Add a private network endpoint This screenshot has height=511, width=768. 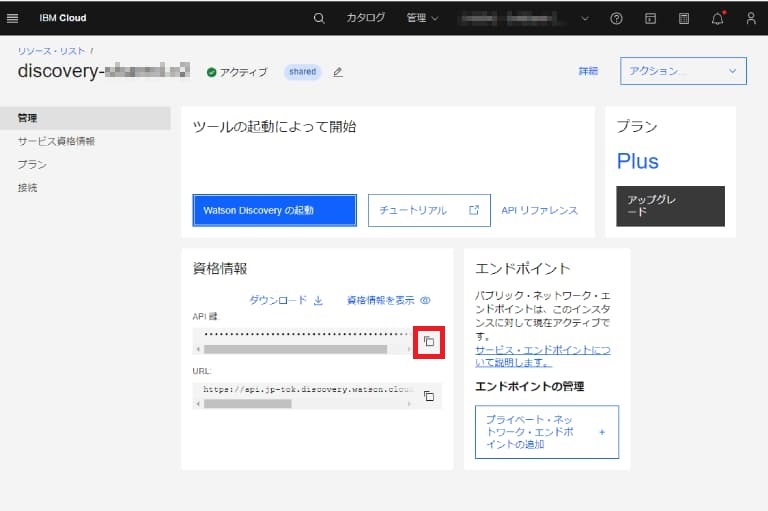[x=547, y=432]
